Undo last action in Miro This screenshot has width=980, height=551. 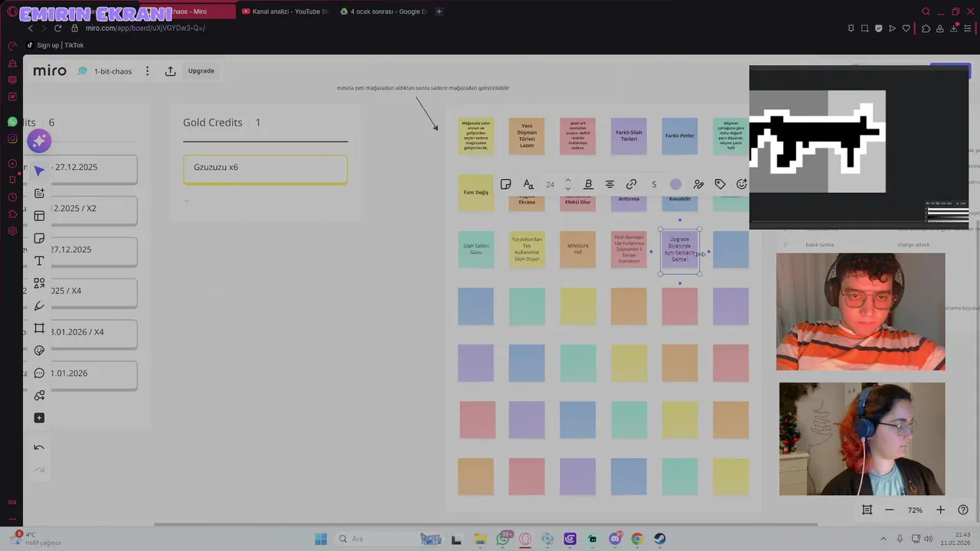[x=39, y=448]
